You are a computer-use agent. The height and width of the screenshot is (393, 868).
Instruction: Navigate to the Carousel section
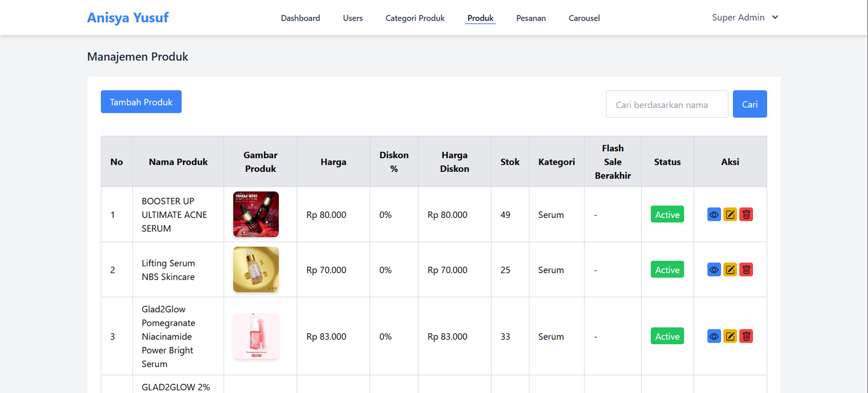click(584, 18)
